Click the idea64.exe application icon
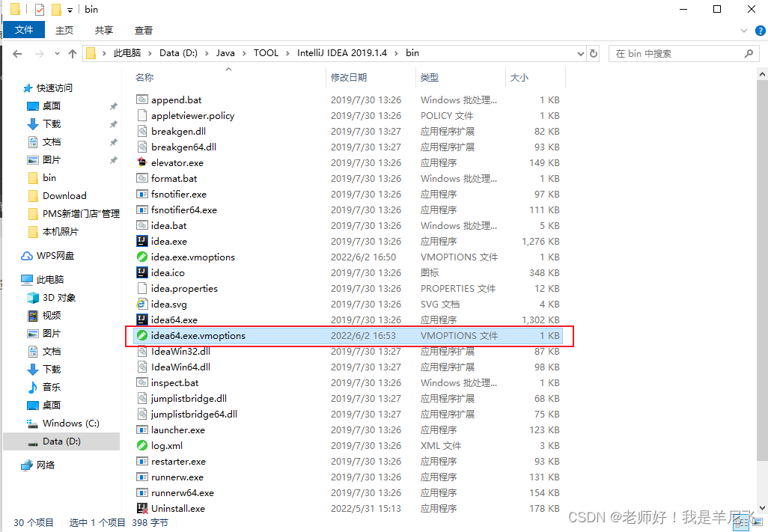 pos(142,319)
